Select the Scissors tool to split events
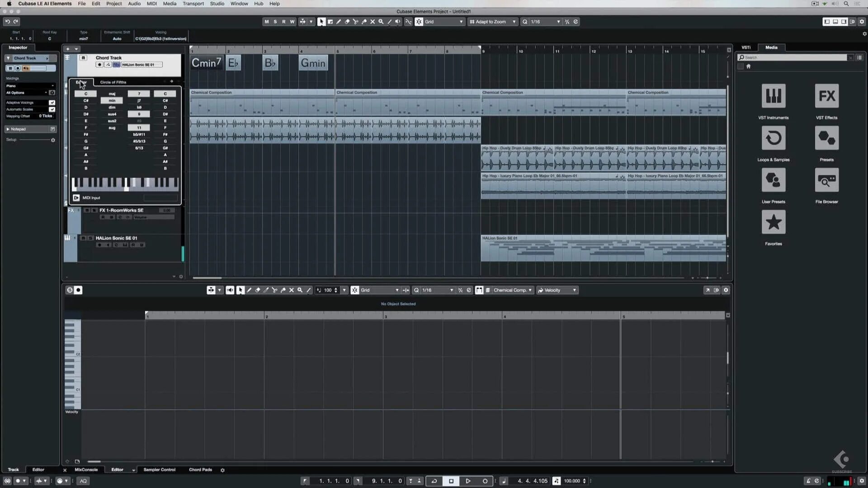The width and height of the screenshot is (868, 488). coord(356,21)
